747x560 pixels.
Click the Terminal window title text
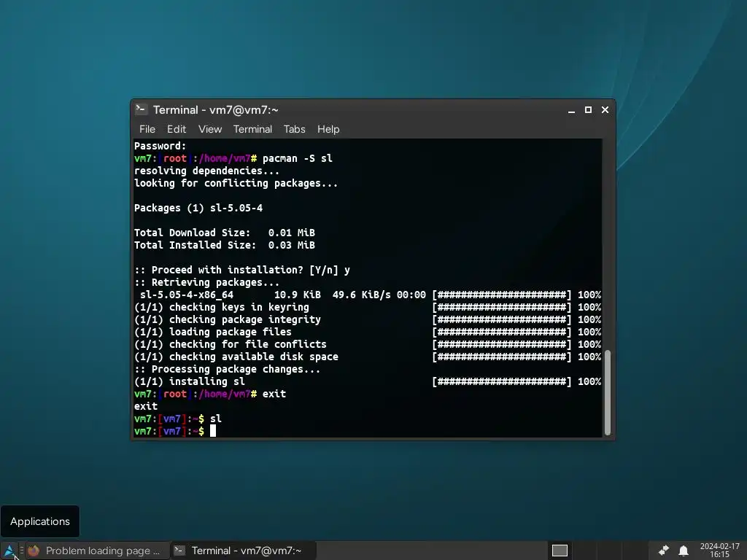click(x=216, y=110)
